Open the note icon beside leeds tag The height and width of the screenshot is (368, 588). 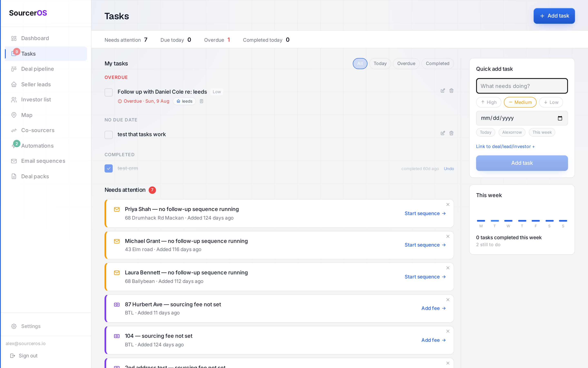[202, 101]
